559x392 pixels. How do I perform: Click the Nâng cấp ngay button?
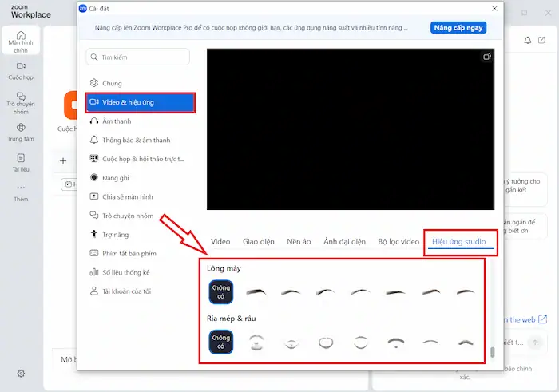(x=458, y=27)
